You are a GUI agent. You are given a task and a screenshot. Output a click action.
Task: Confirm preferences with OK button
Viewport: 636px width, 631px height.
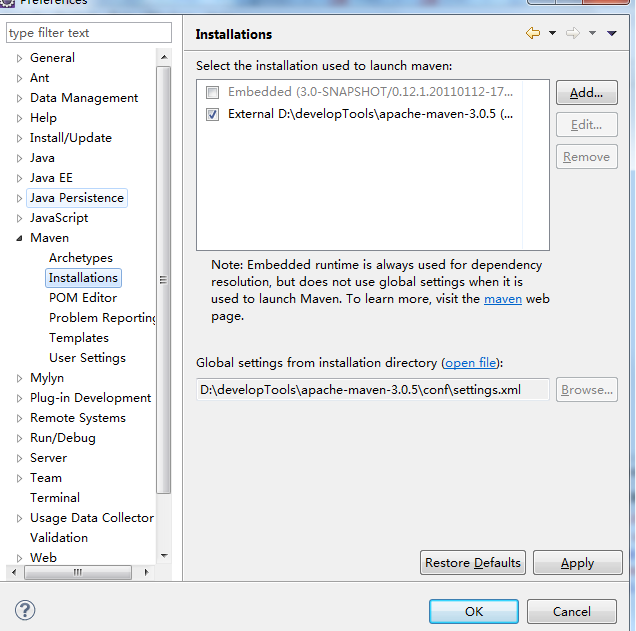coord(474,612)
